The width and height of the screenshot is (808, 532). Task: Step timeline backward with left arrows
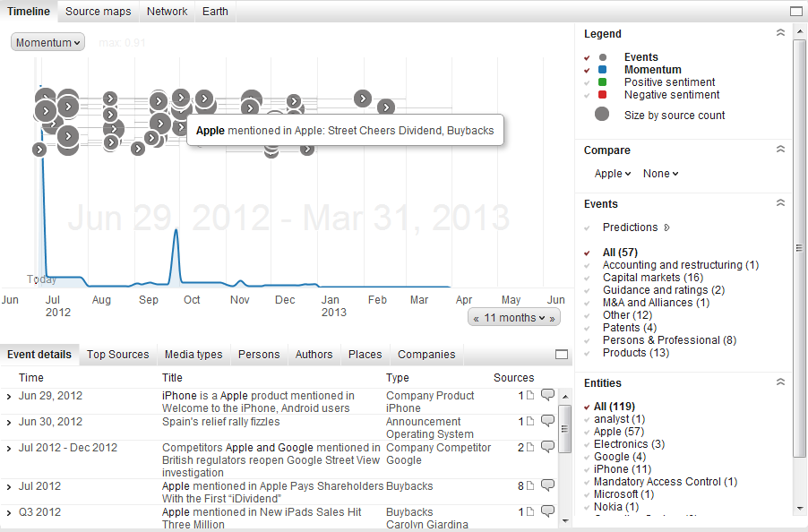point(476,318)
